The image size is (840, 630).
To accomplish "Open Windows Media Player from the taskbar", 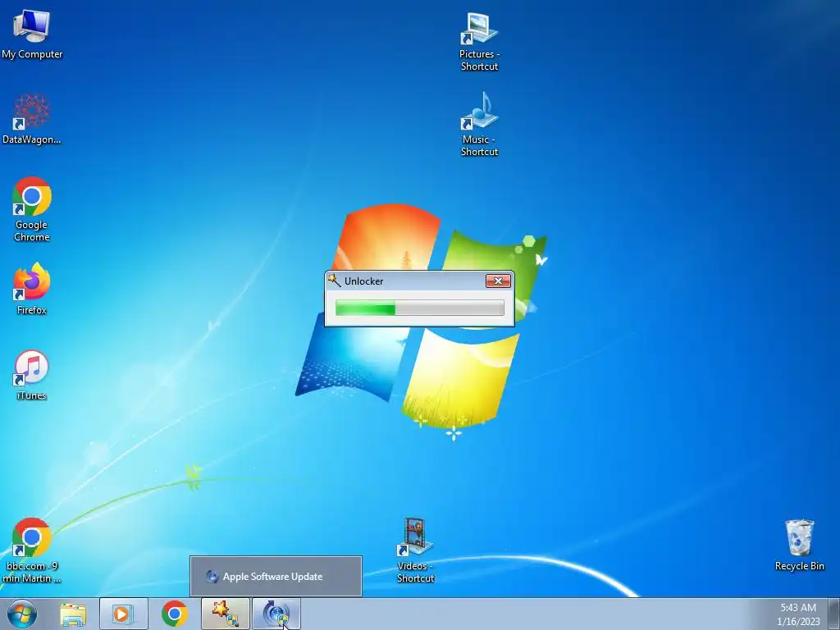I will pyautogui.click(x=124, y=614).
